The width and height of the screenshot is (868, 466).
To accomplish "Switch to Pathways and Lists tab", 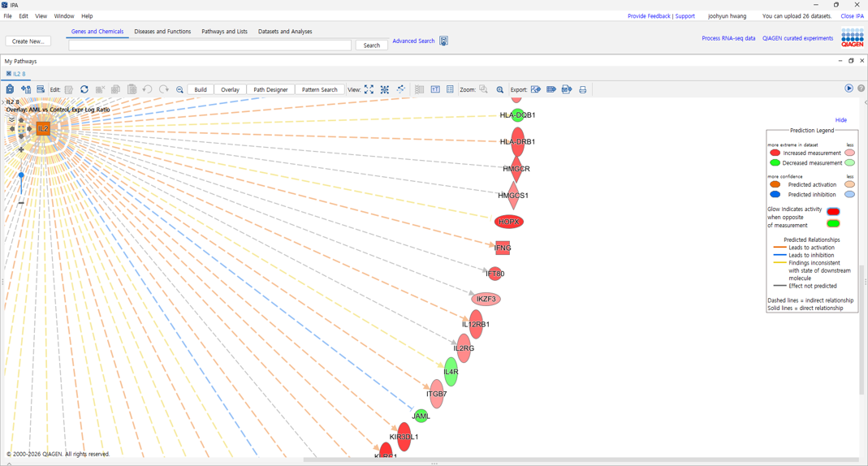I will coord(224,32).
